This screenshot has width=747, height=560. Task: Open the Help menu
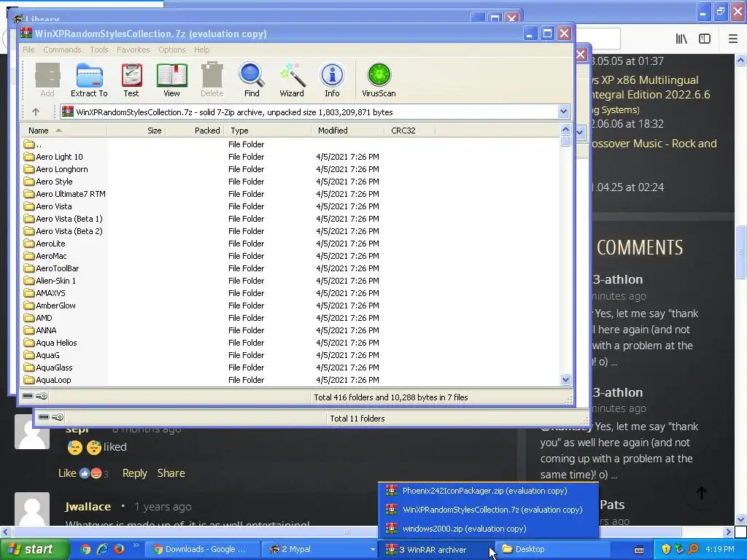tap(201, 50)
